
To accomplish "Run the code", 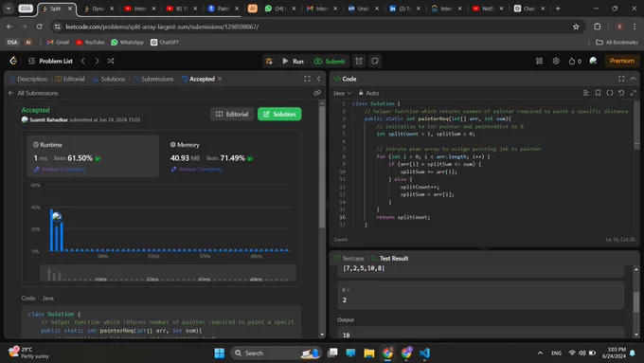I will point(293,62).
